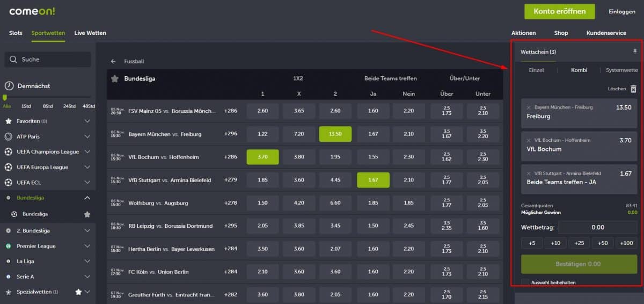644x304 pixels.
Task: Confirm bet with Bestätigen button
Action: point(579,264)
